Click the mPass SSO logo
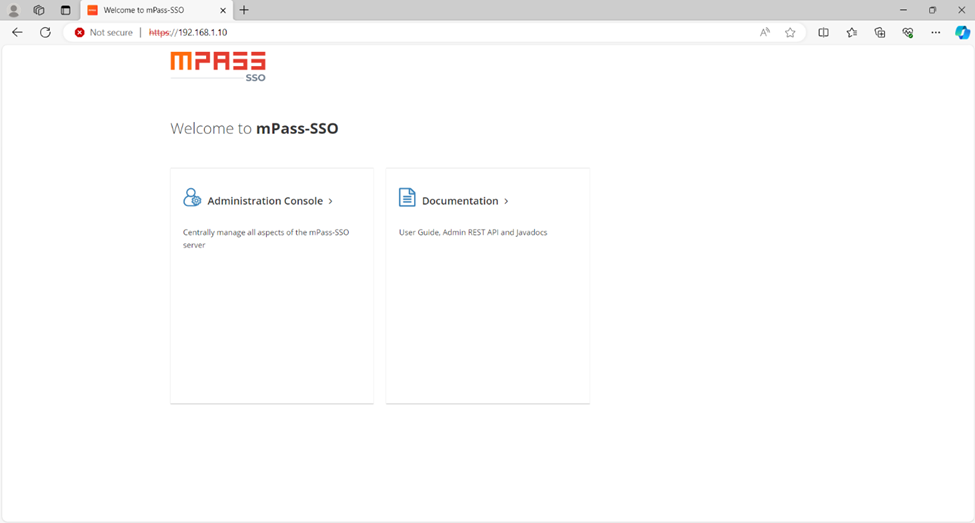Viewport: 975px width, 523px height. tap(218, 67)
